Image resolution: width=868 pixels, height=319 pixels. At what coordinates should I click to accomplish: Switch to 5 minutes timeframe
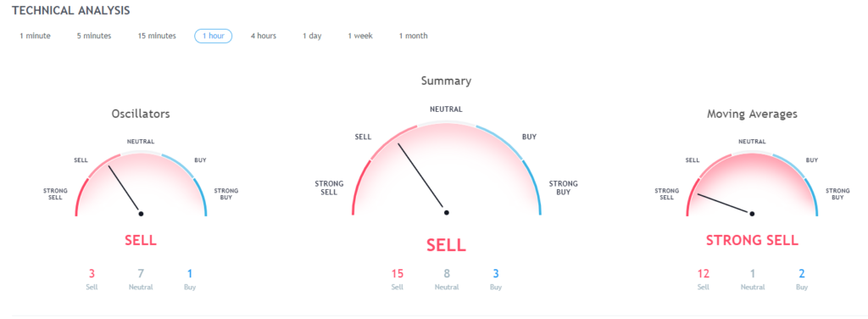pos(94,36)
